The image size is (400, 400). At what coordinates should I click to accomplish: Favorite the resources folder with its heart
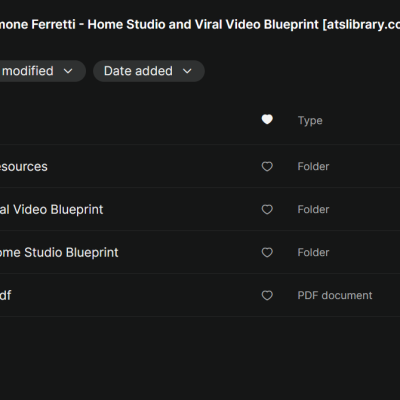[x=267, y=166]
